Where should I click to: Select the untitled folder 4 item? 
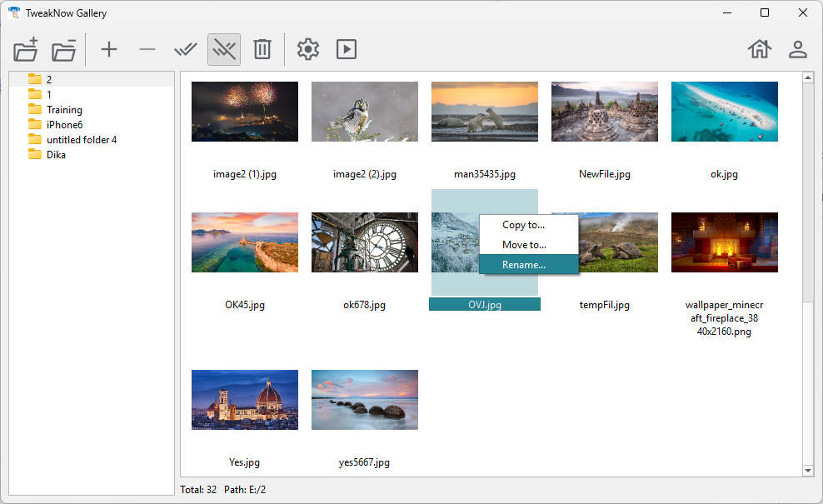(82, 140)
